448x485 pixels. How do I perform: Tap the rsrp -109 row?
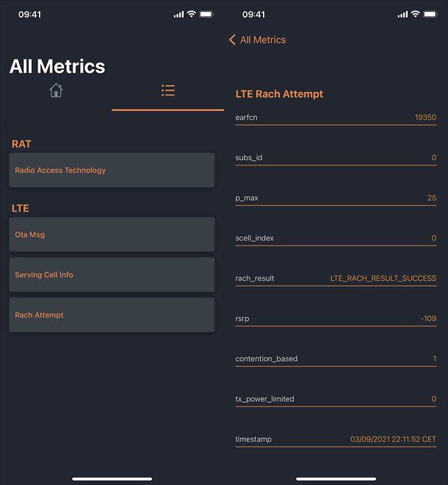pyautogui.click(x=336, y=319)
